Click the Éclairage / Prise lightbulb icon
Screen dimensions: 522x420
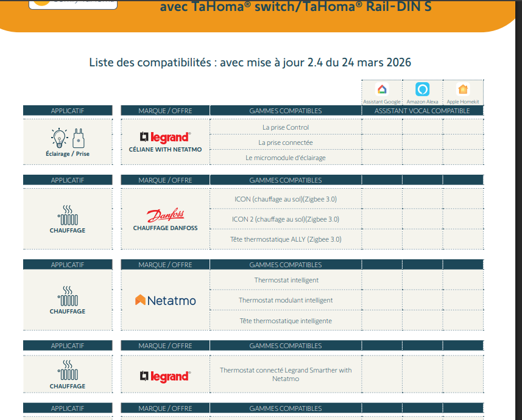click(58, 138)
